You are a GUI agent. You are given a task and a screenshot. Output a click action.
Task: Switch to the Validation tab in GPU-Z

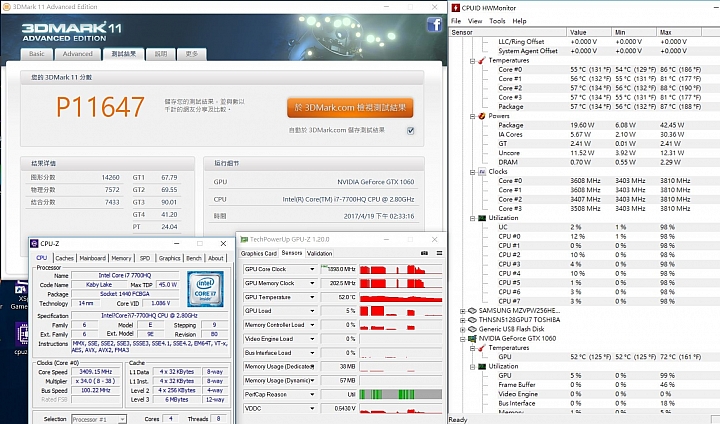tap(319, 254)
